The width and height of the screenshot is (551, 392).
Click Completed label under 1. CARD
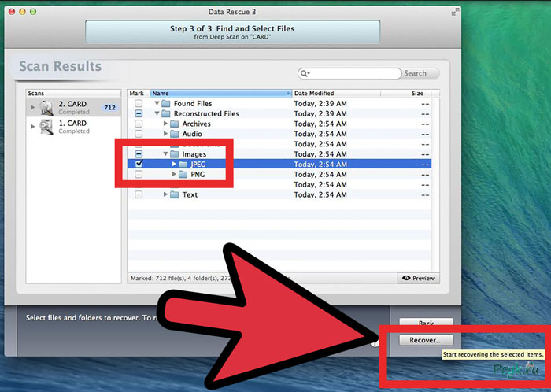(x=74, y=131)
